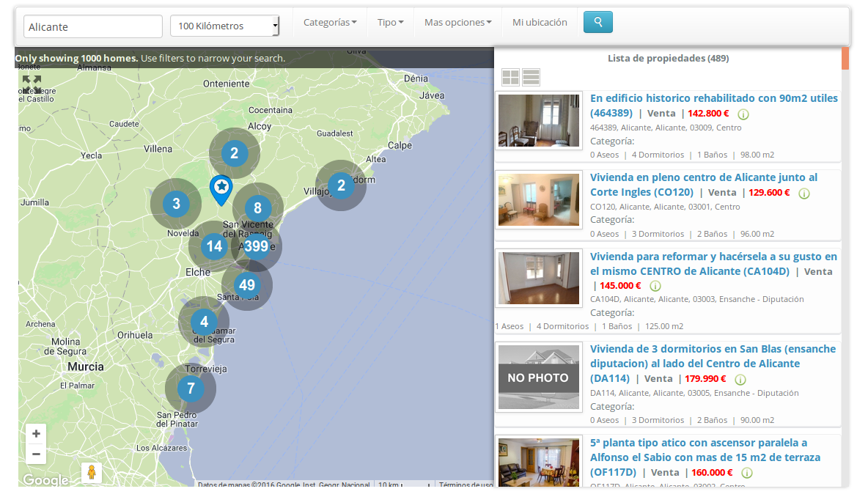Click info icon beside 145.000 € price
868x497 pixels.
(x=655, y=286)
